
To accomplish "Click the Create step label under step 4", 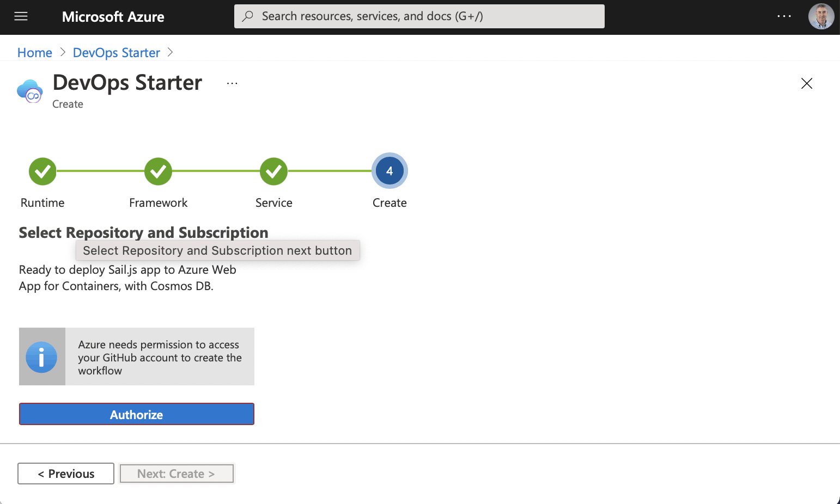I will (389, 203).
